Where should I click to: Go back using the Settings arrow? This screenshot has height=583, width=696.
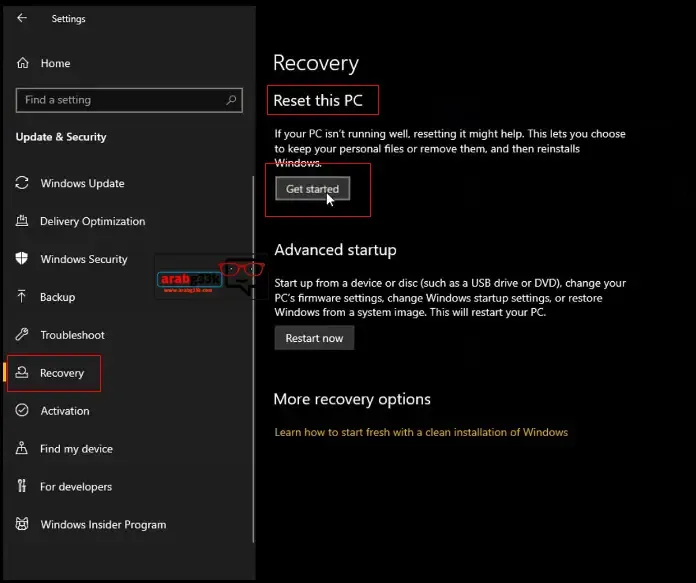click(22, 18)
